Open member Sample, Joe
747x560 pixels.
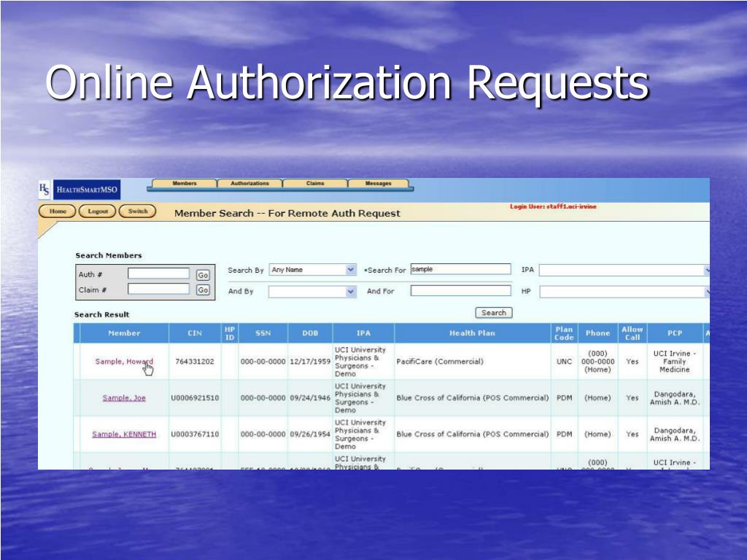click(124, 398)
